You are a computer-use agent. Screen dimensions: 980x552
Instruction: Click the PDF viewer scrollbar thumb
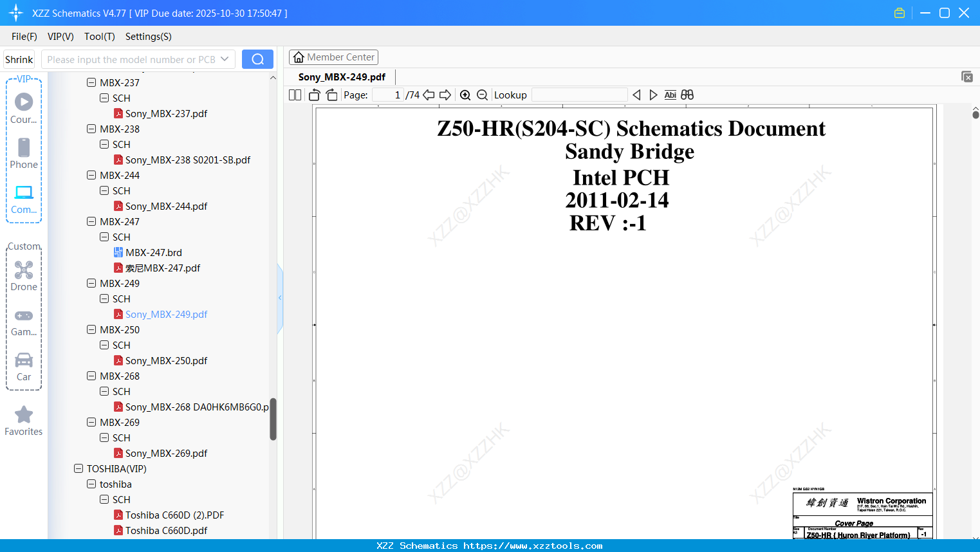975,115
